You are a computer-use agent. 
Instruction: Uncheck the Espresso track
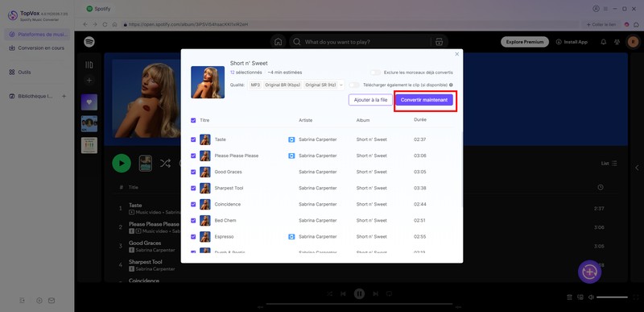click(193, 237)
